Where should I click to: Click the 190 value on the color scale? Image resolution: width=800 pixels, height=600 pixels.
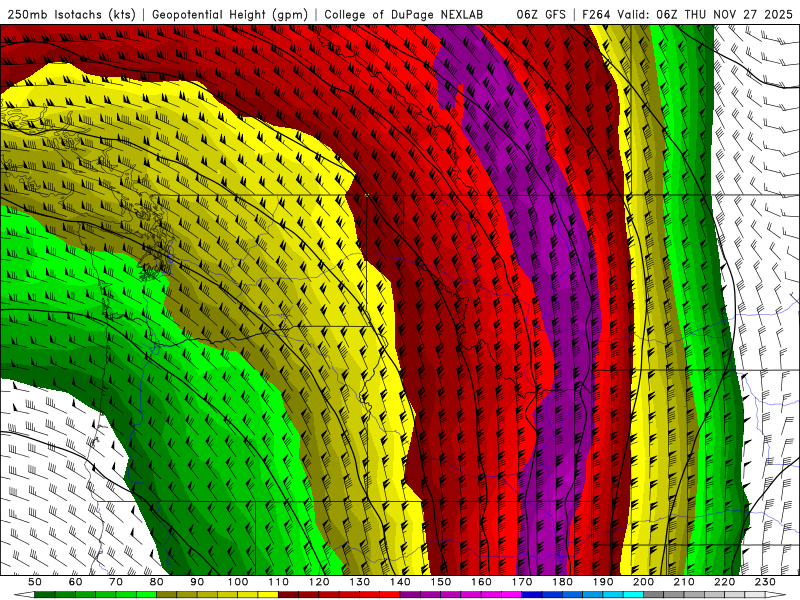(603, 582)
